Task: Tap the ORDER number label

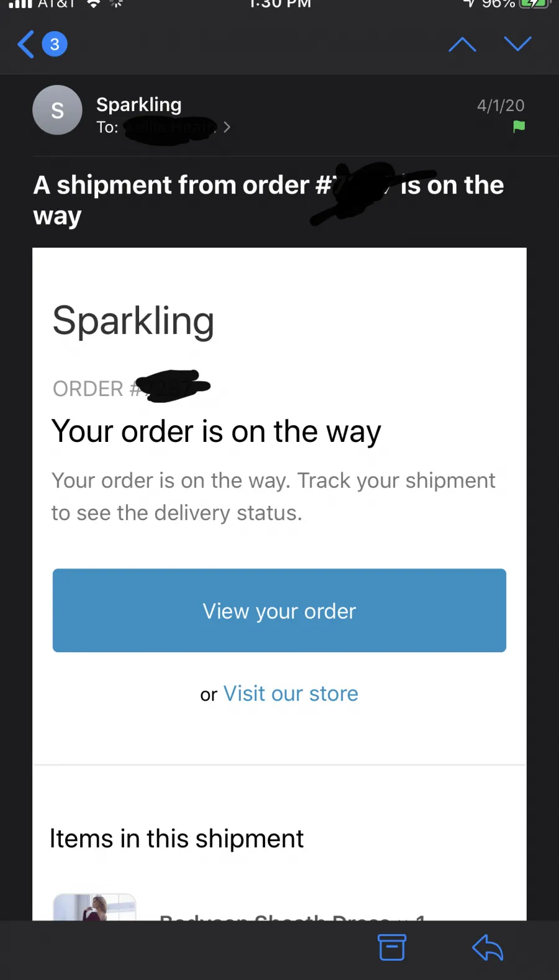Action: pos(132,388)
